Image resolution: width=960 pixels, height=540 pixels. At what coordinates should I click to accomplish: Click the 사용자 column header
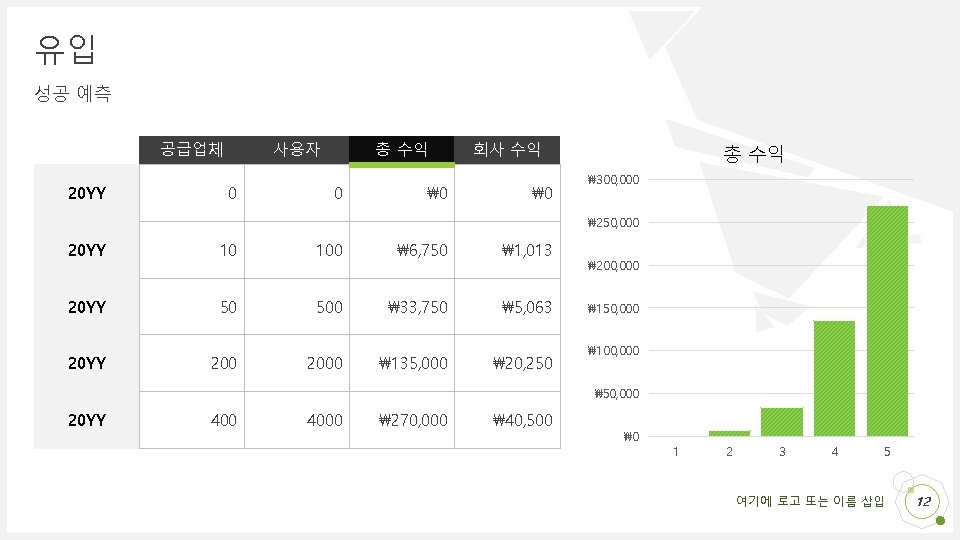(x=297, y=149)
